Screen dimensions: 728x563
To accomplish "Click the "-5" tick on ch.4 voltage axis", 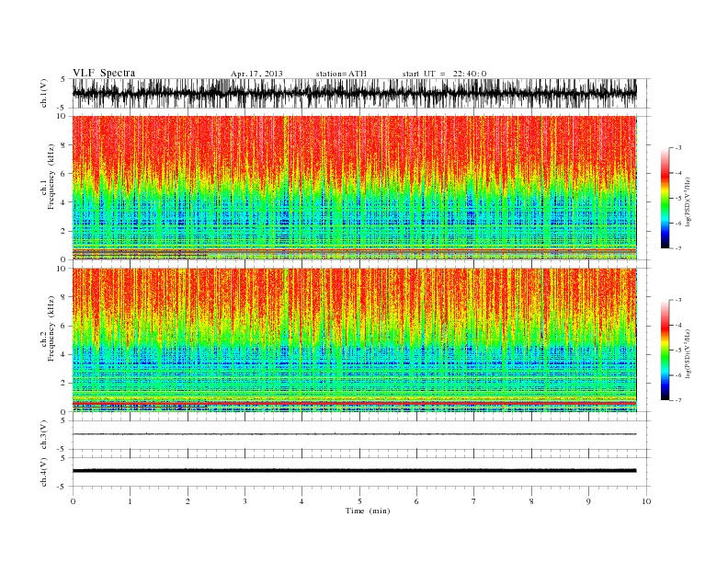I will 63,487.
